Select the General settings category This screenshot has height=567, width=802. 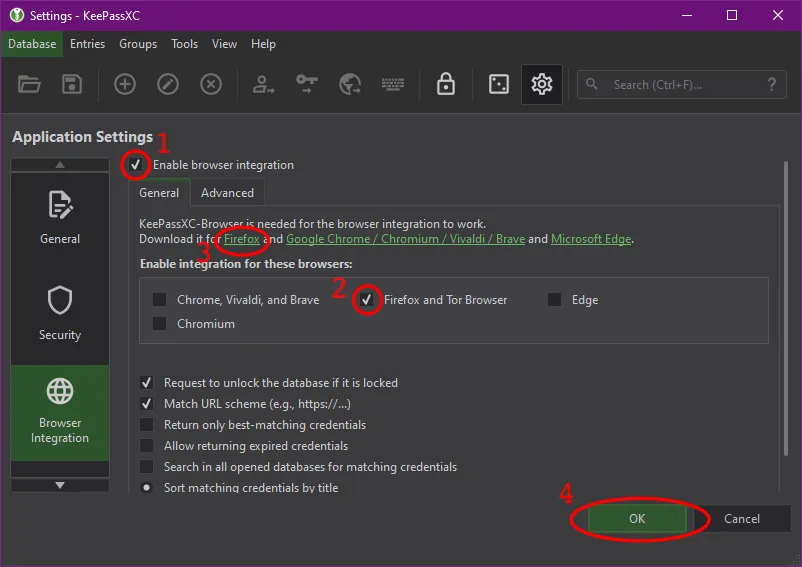[60, 219]
